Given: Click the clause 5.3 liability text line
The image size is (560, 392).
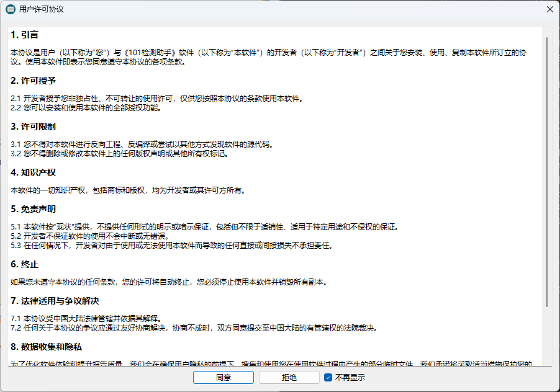Looking at the screenshot, I should [x=172, y=246].
